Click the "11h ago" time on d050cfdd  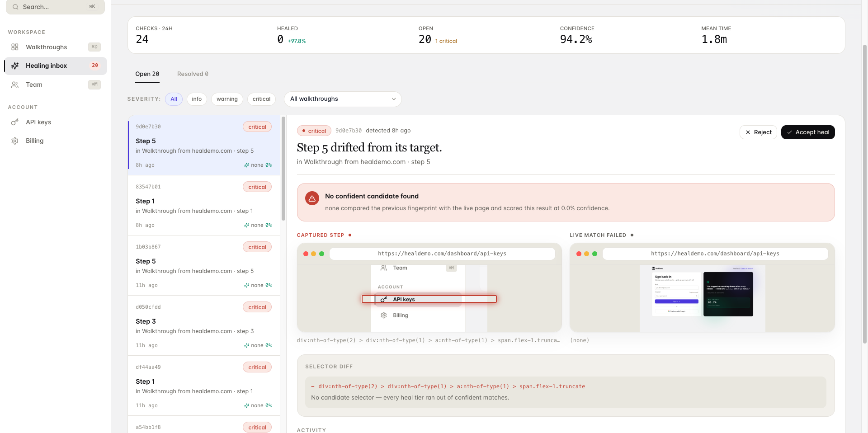click(x=147, y=345)
